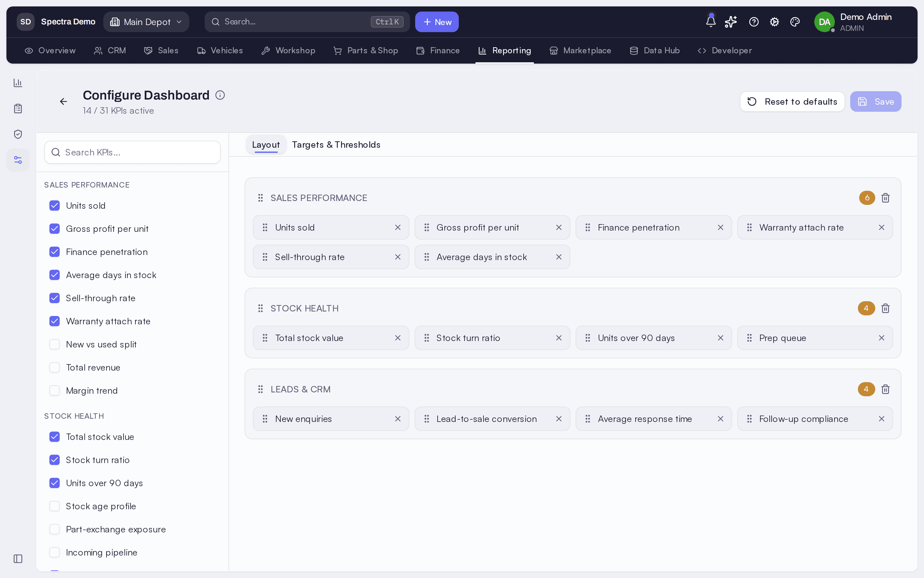The image size is (924, 578).
Task: Open the Main Depot location dropdown
Action: [x=146, y=22]
